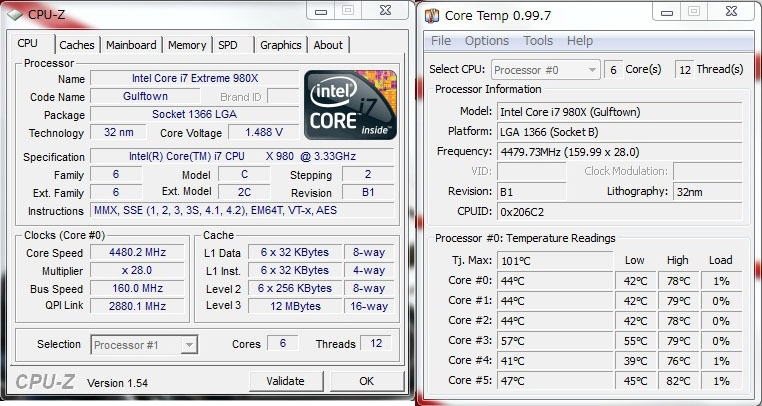Screen dimensions: 762x406
Task: Minimize the CPU-Z window
Action: pyautogui.click(x=321, y=11)
